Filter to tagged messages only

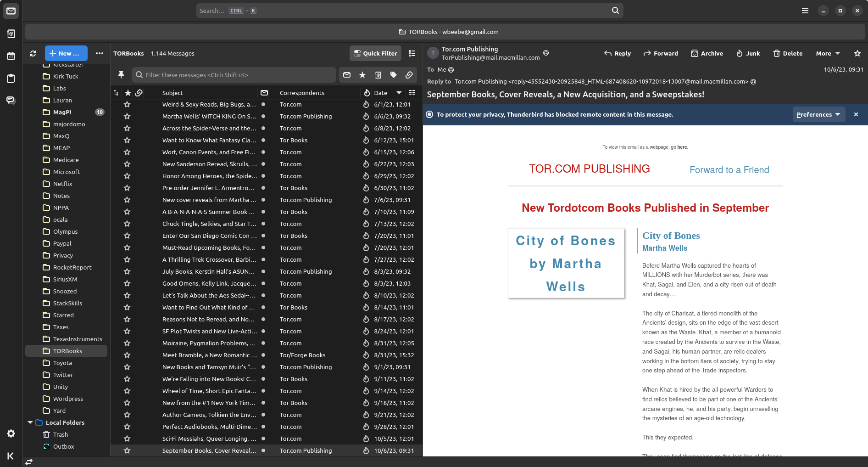coord(394,75)
